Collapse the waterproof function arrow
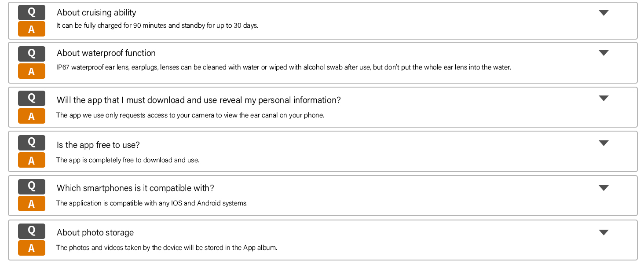 coord(604,53)
